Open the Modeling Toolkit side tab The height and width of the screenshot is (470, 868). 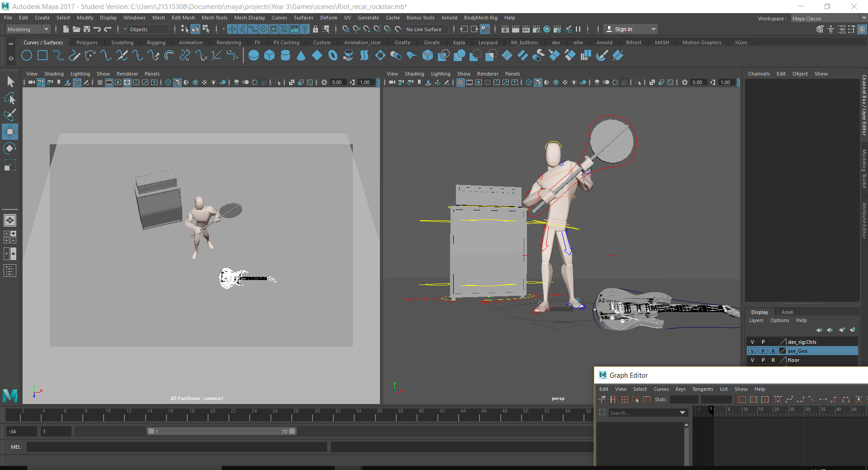864,169
